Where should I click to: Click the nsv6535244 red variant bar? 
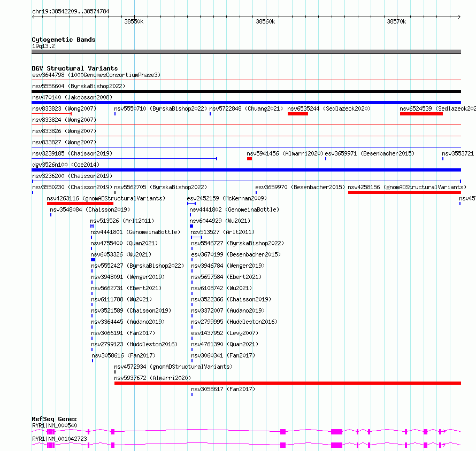(x=298, y=114)
